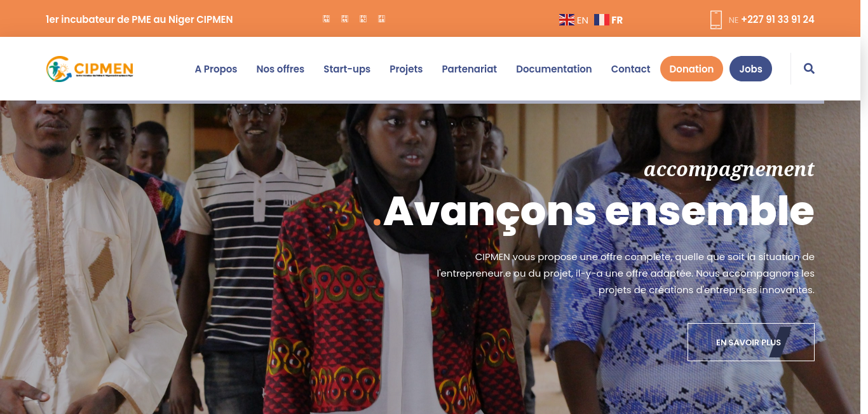This screenshot has width=868, height=414.
Task: Click the Avançons ensemble hero heading
Action: pyautogui.click(x=599, y=210)
